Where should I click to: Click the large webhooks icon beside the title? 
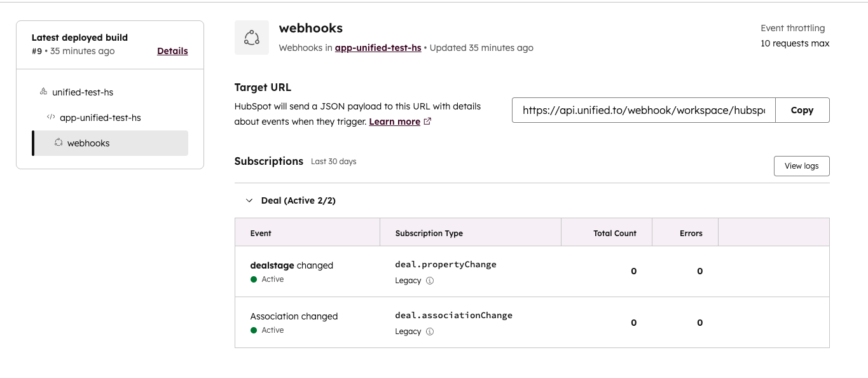click(251, 38)
